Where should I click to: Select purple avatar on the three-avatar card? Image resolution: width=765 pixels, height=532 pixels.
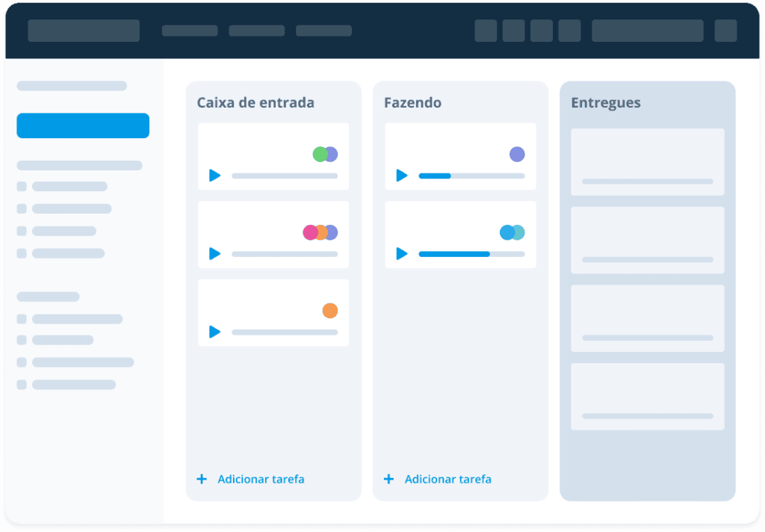pos(332,232)
